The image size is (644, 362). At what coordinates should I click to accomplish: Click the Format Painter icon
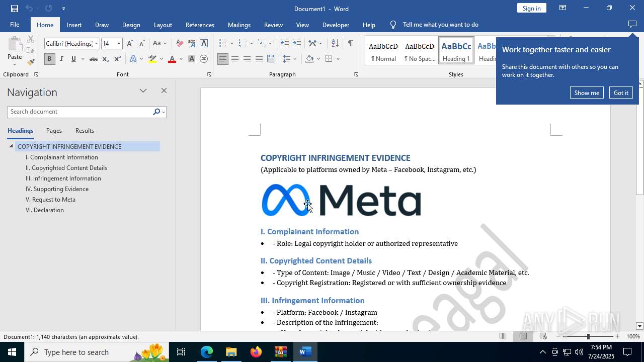[31, 62]
